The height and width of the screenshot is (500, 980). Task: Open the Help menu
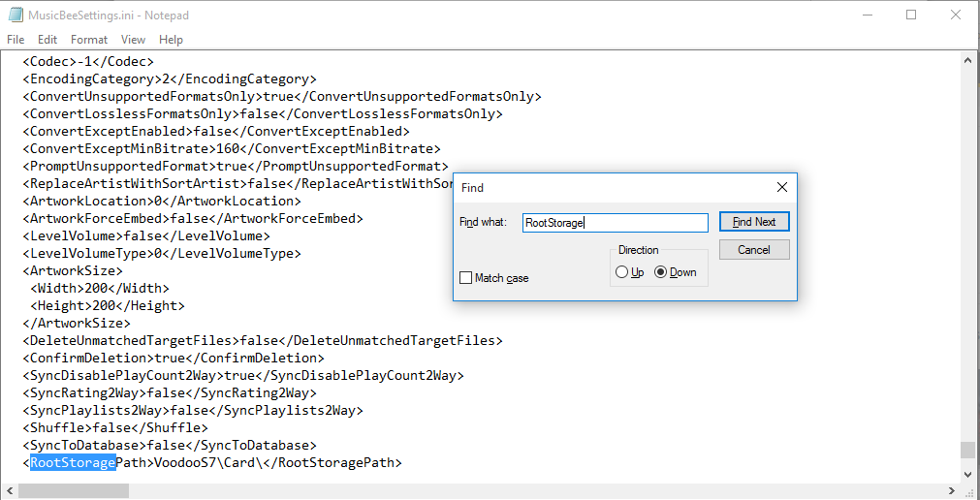pos(171,40)
